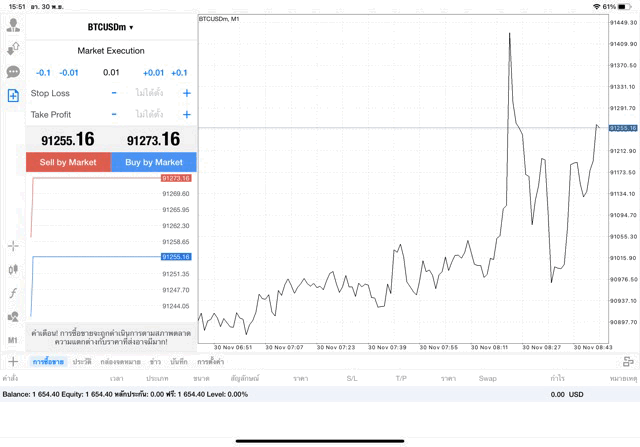
Task: Decrease volume by -0.01
Action: pyautogui.click(x=69, y=73)
